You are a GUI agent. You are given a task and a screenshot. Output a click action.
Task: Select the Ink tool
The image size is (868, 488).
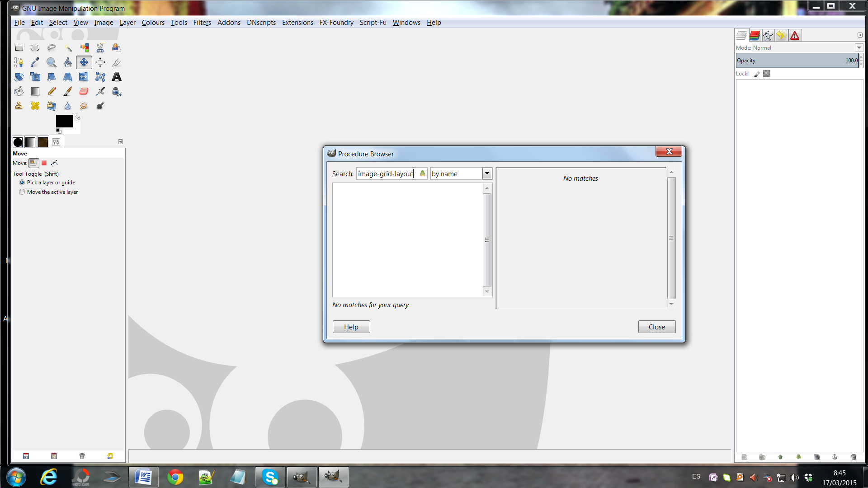click(117, 91)
